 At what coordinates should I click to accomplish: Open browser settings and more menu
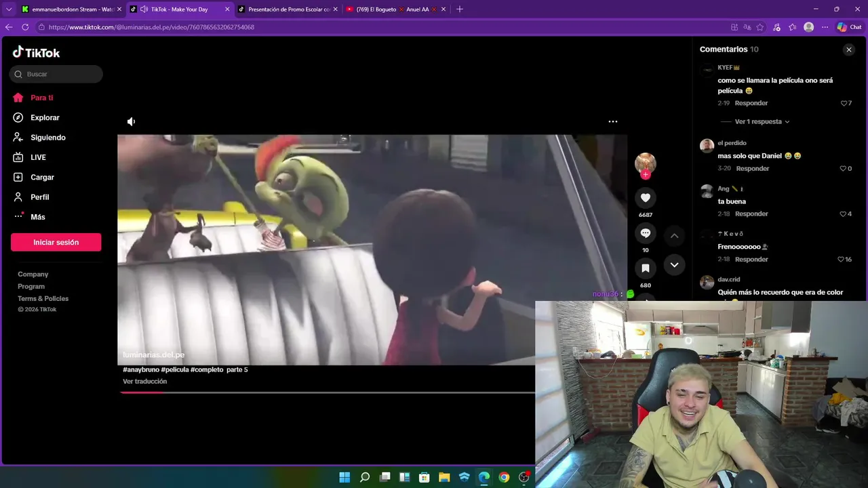click(x=825, y=27)
